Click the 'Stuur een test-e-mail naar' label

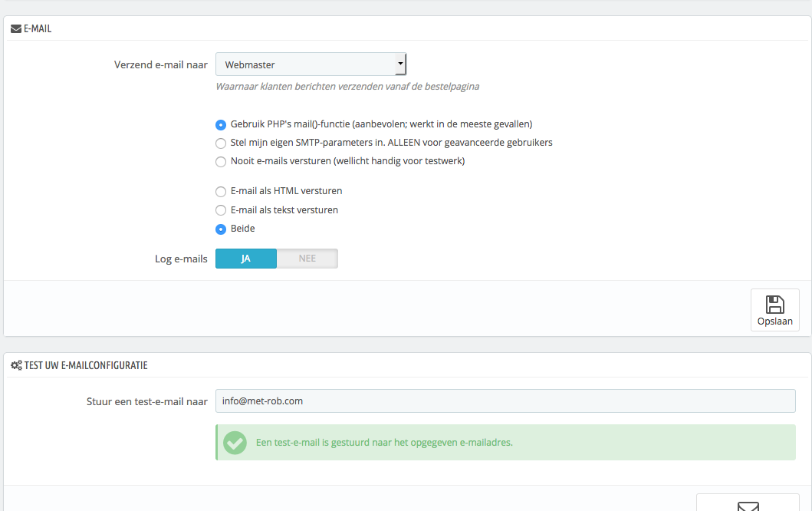pos(147,401)
